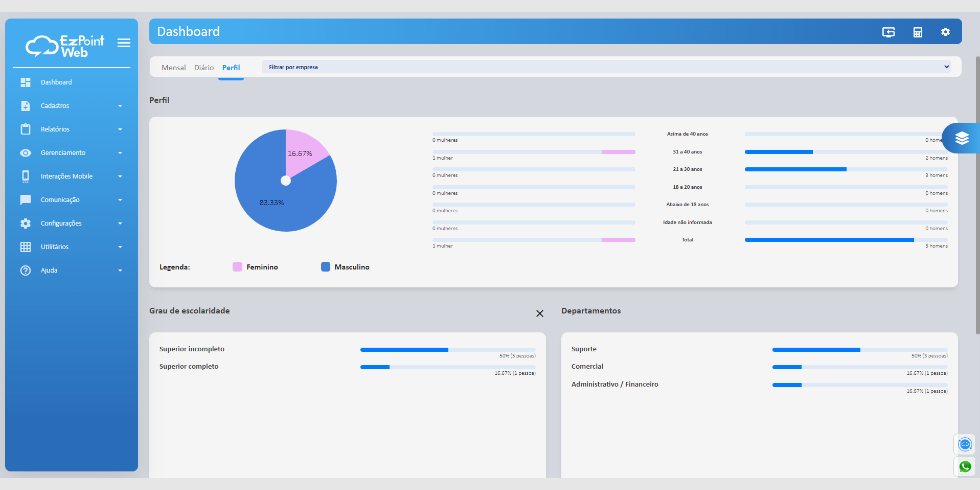This screenshot has width=980, height=490.
Task: Open WhatsApp chat icon
Action: tap(965, 466)
